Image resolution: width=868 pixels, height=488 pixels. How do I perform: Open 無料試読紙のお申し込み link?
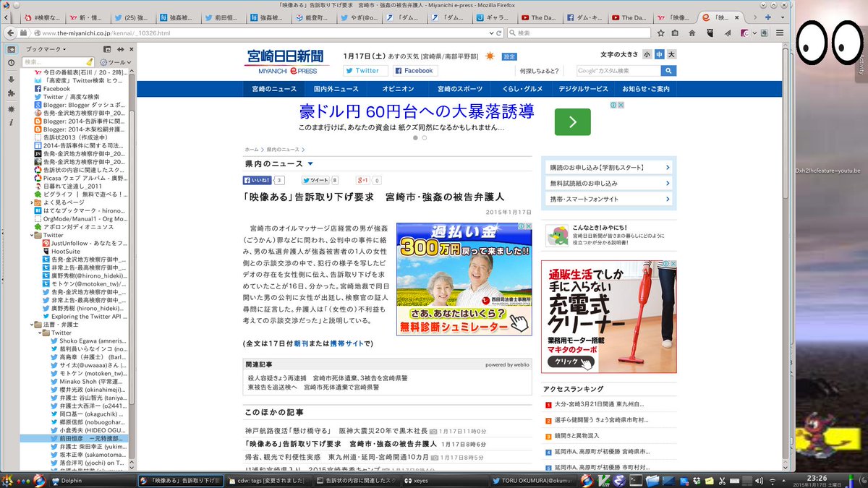[x=608, y=183]
